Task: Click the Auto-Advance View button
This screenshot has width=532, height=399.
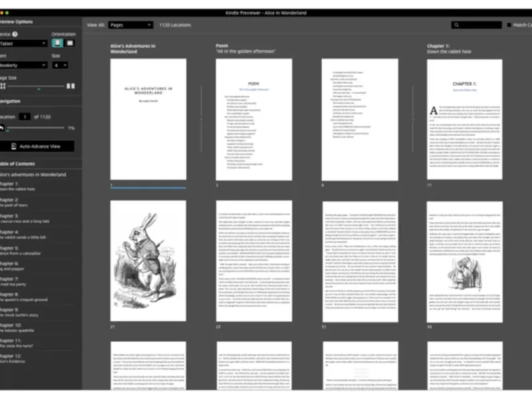Action: click(37, 146)
